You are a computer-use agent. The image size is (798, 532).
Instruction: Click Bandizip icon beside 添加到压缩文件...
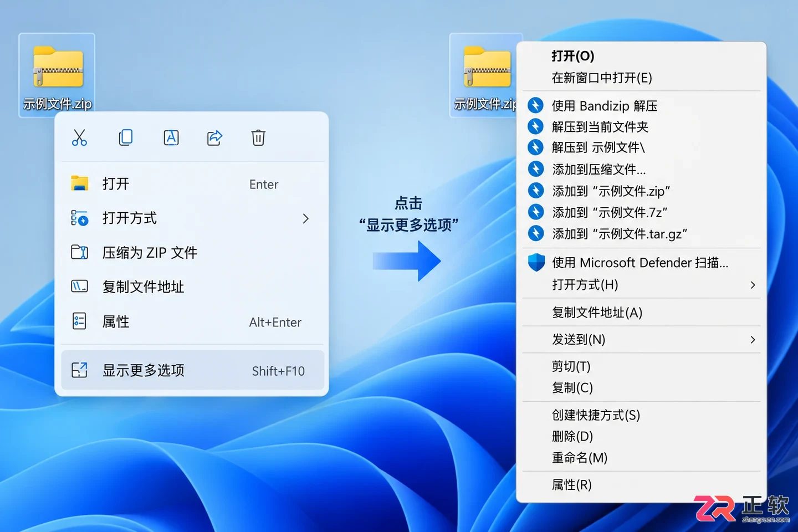pos(535,169)
